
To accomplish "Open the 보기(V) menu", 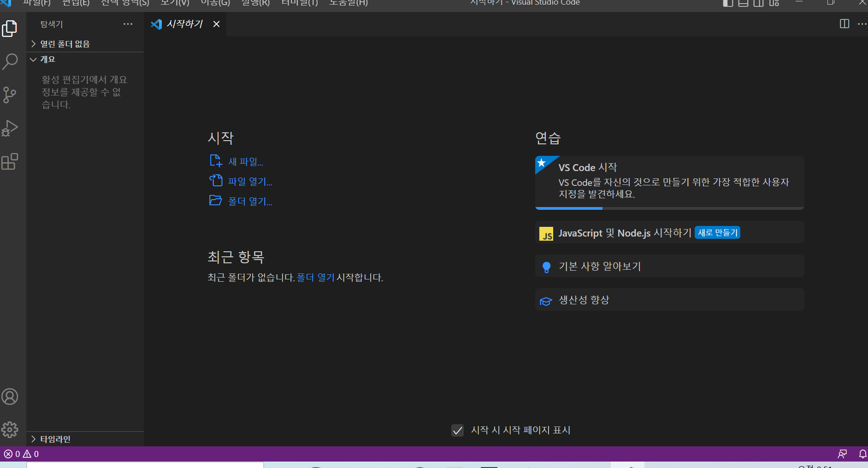I will [175, 3].
